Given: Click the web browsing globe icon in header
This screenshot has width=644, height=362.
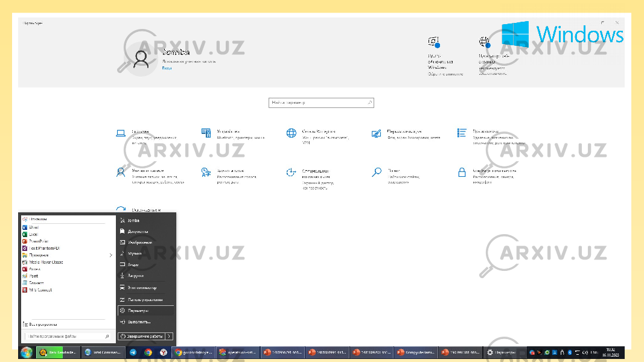Looking at the screenshot, I should (x=485, y=42).
